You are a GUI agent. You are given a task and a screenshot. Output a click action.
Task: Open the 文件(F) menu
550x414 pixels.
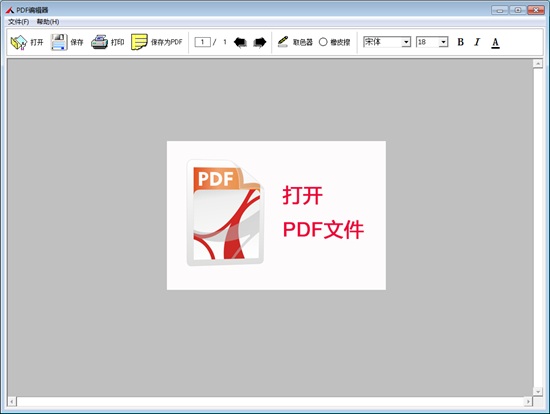(19, 22)
